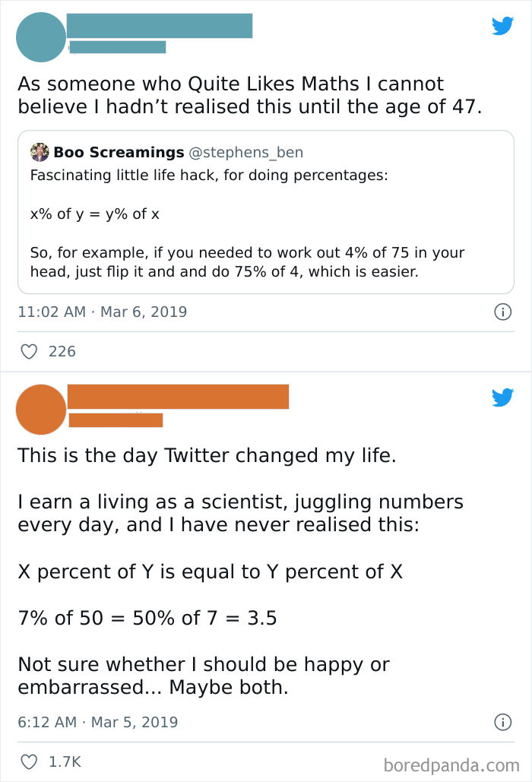532x782 pixels.
Task: Click the Twitter bird logo on the bottom tweet
Action: coord(502,397)
